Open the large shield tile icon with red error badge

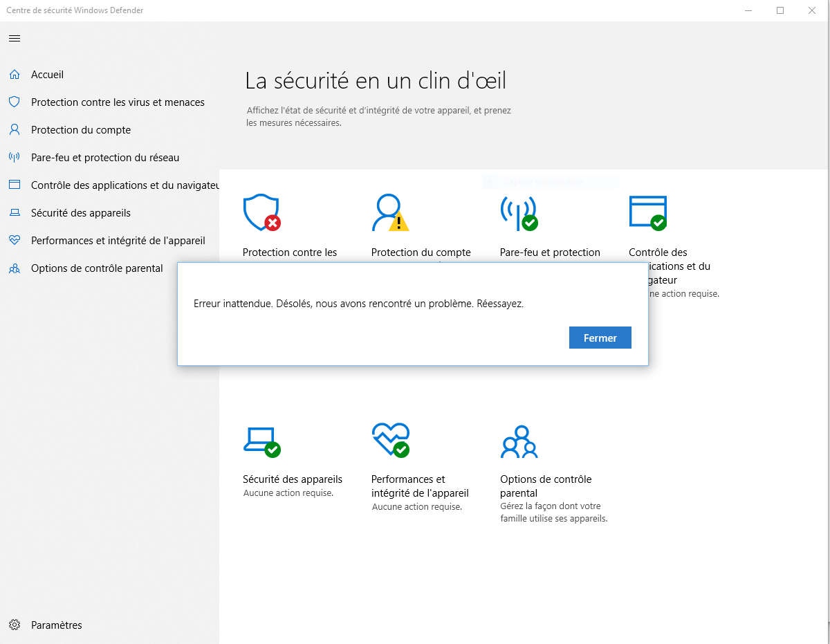point(262,213)
